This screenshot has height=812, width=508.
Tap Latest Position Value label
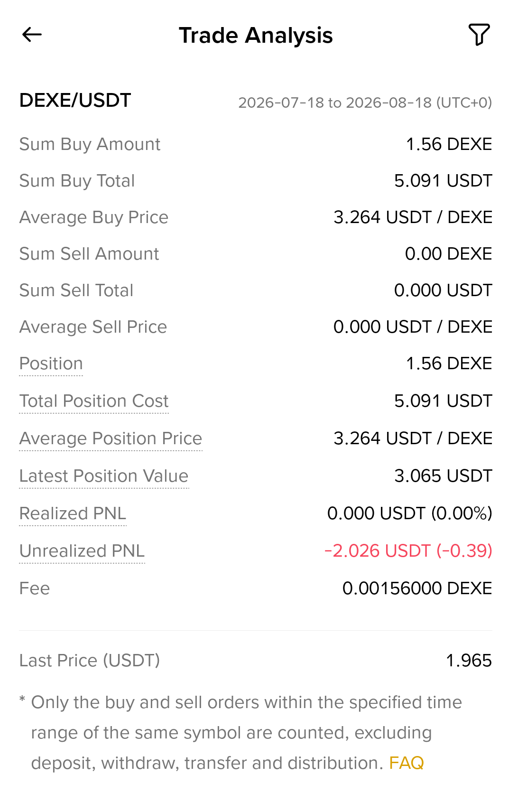tap(104, 476)
